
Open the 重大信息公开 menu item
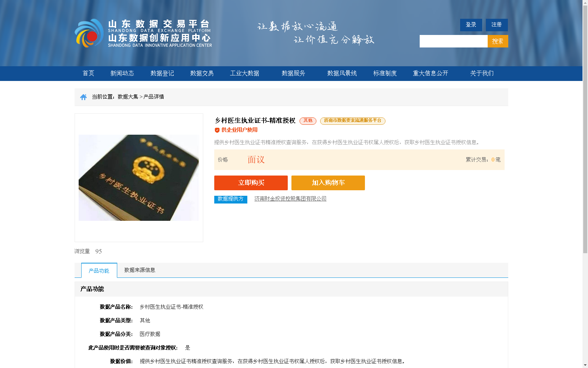point(430,73)
